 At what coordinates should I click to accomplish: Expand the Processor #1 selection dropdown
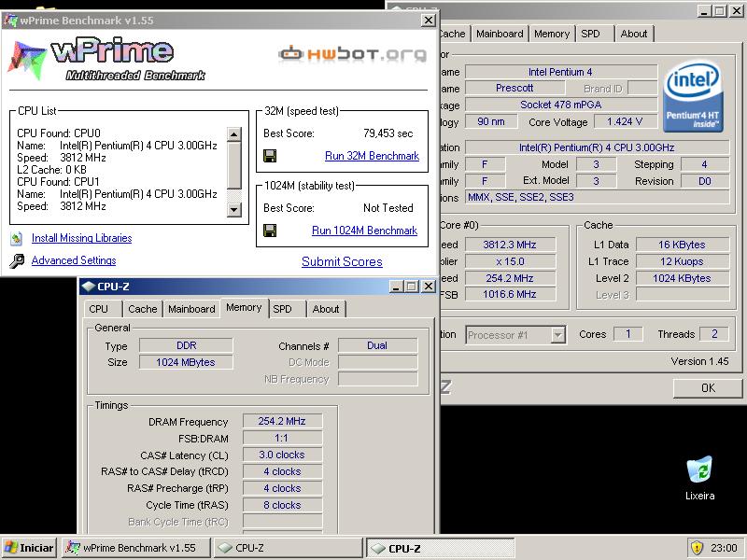coord(557,335)
